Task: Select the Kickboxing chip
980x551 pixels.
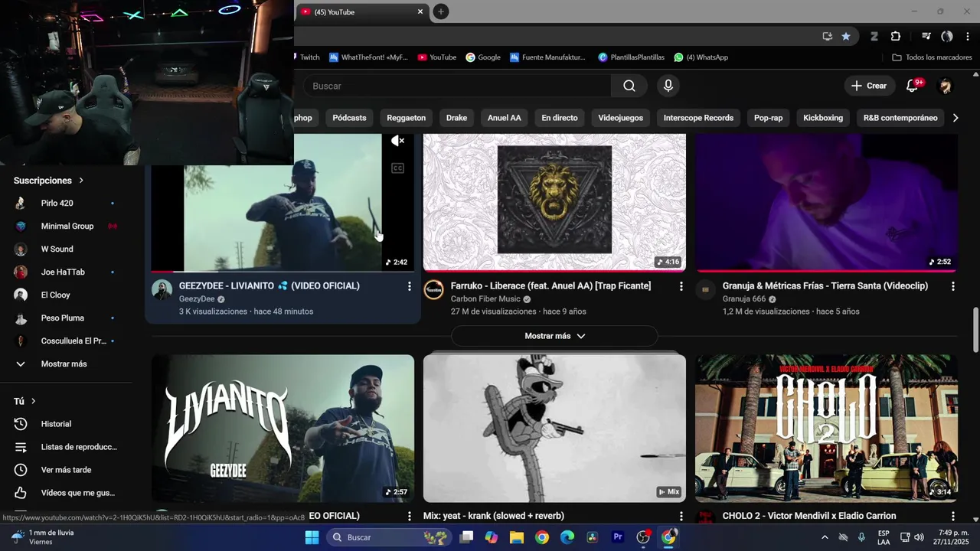Action: coord(823,118)
